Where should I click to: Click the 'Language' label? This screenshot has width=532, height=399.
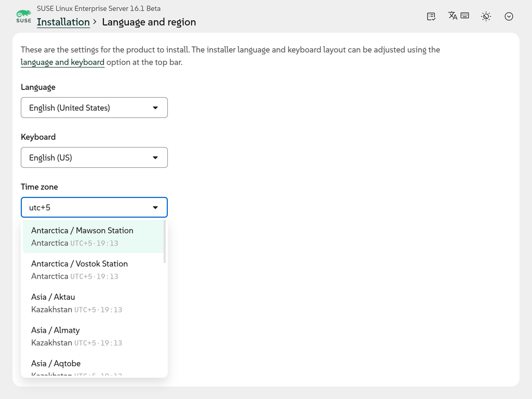point(38,87)
